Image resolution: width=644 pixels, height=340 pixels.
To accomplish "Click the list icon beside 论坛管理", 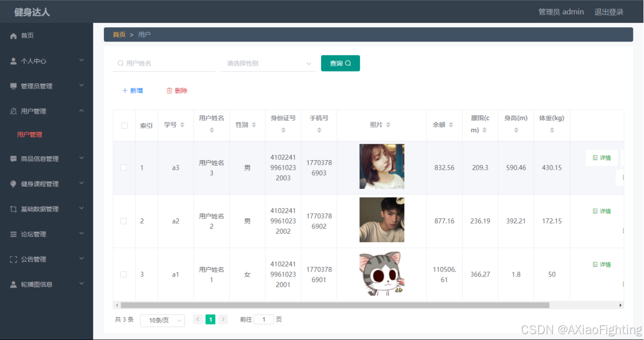I will (x=14, y=234).
